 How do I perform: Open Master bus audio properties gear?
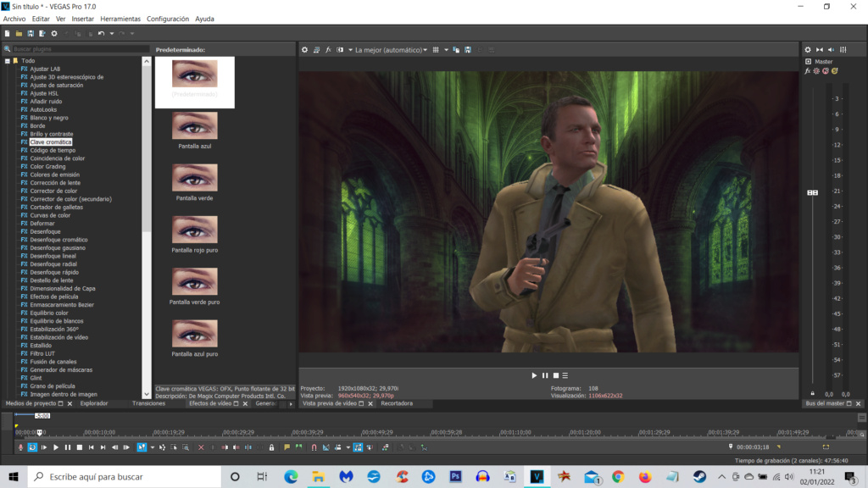[x=808, y=50]
